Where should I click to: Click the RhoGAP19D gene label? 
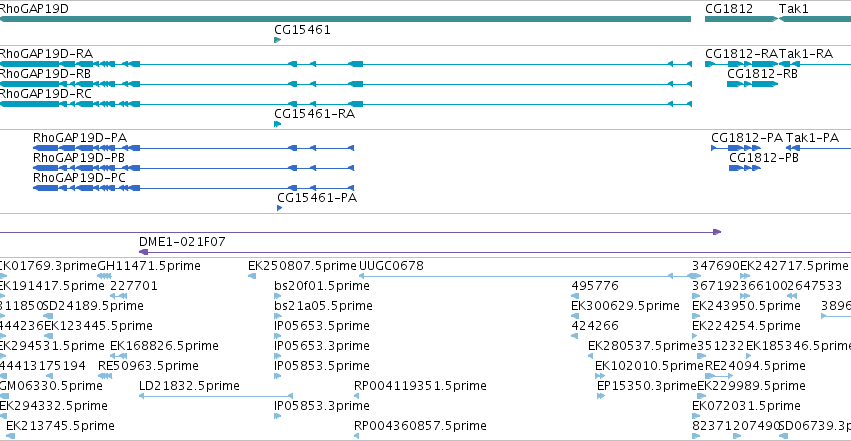click(x=34, y=9)
